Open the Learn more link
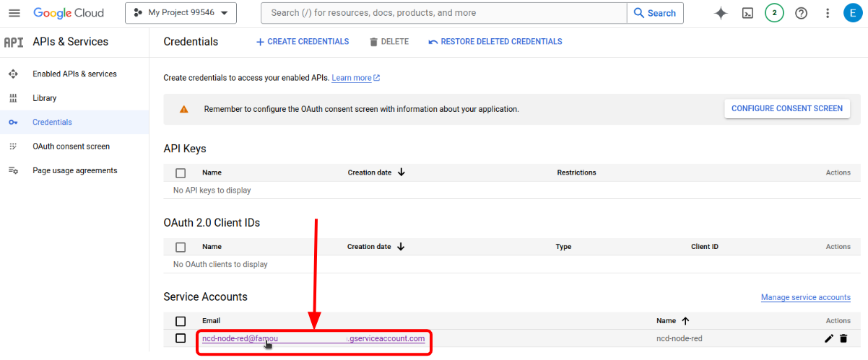The image size is (868, 360). tap(356, 78)
